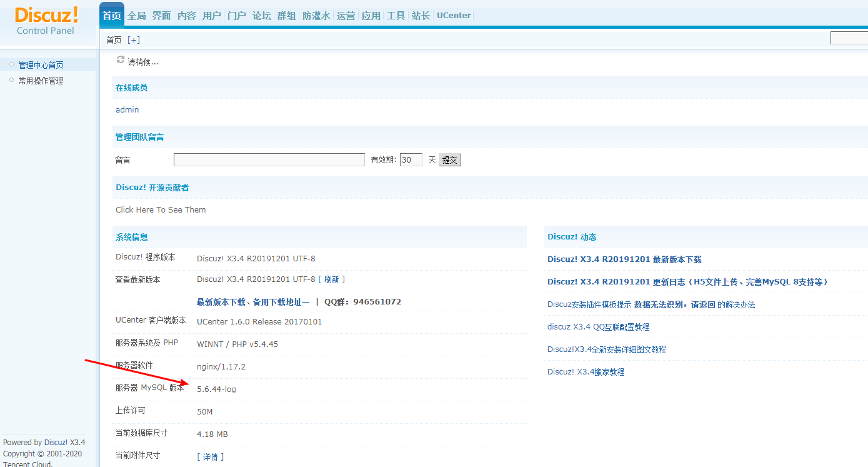Click the 刷新 version refresh link

331,279
